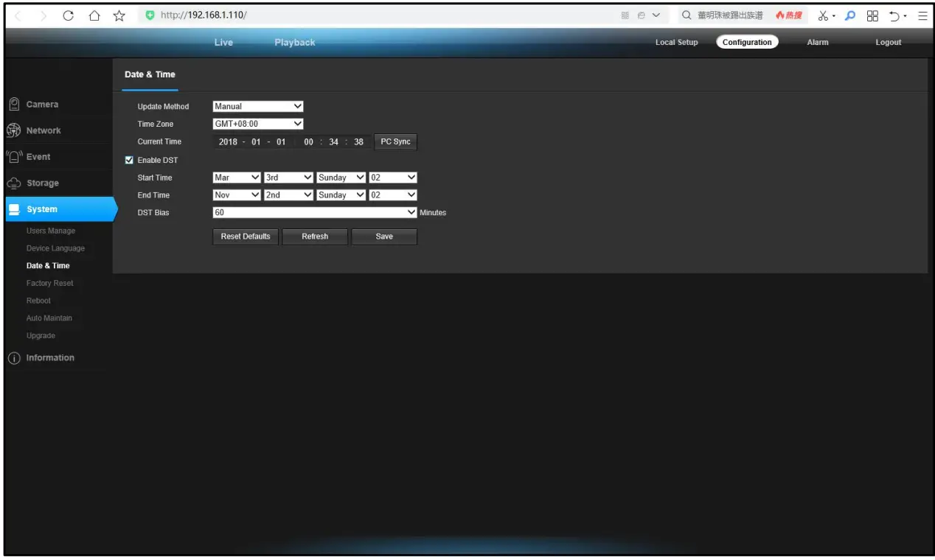Click the System monitor icon
This screenshot has width=935, height=560.
[13, 209]
